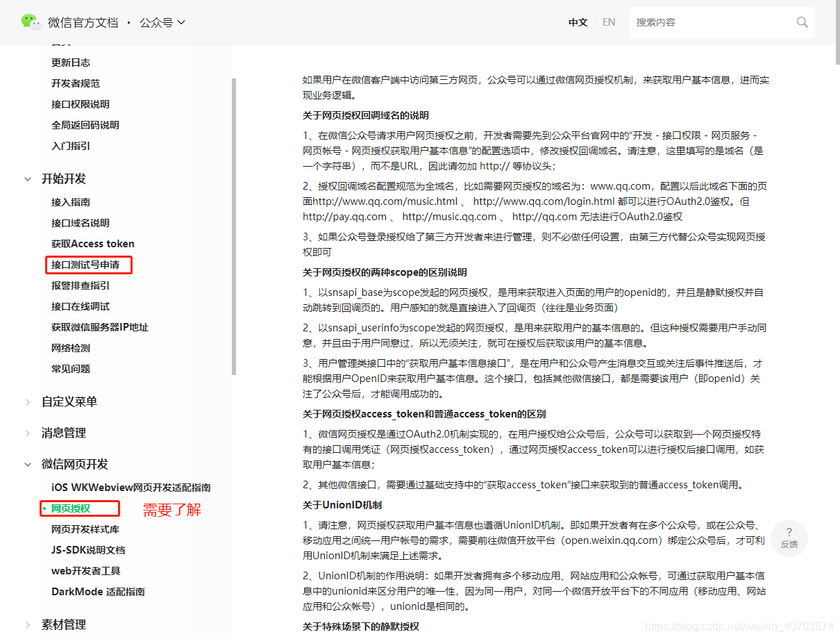840x639 pixels.
Task: Click the heading 关于UnionID机制
Action: pos(342,504)
